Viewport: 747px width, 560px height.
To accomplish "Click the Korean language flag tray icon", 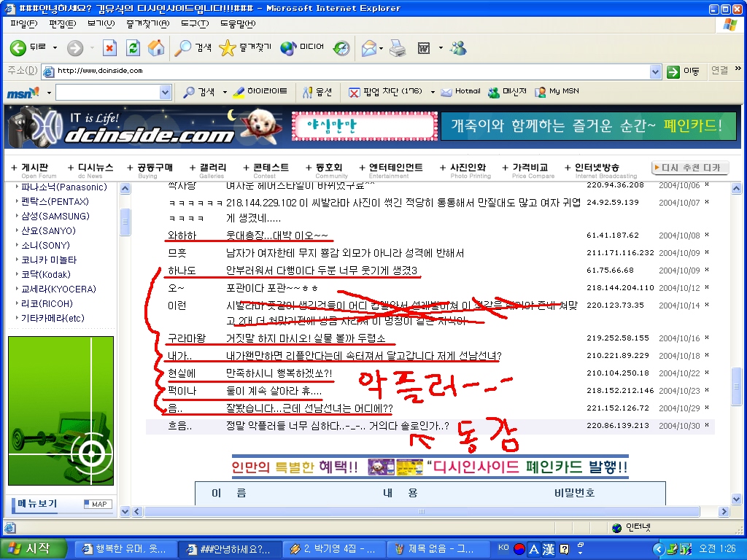I will 519,549.
